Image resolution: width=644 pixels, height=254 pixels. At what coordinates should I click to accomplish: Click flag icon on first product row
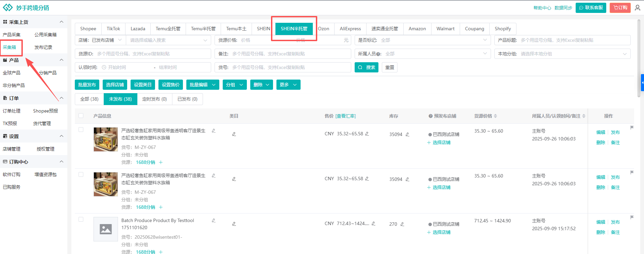click(632, 128)
